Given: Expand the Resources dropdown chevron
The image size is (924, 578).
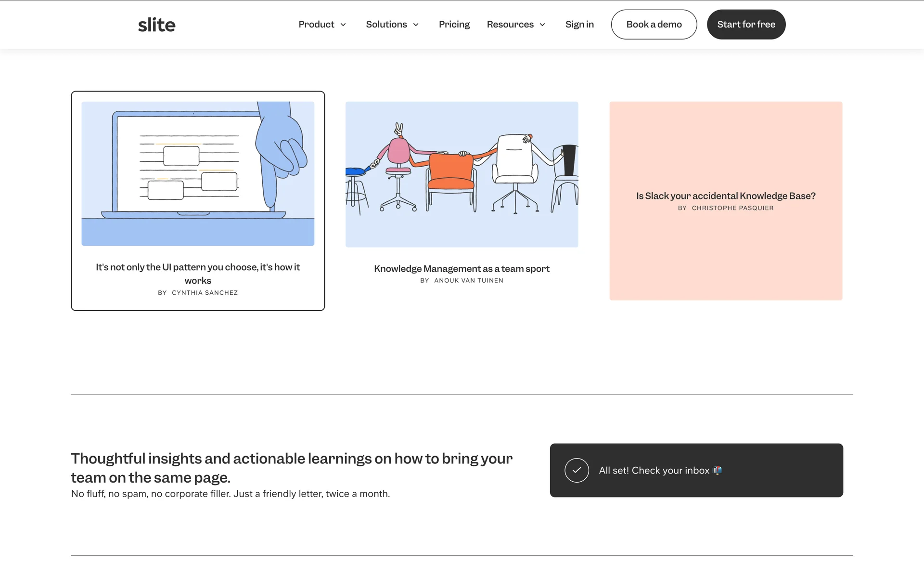Looking at the screenshot, I should click(x=542, y=25).
